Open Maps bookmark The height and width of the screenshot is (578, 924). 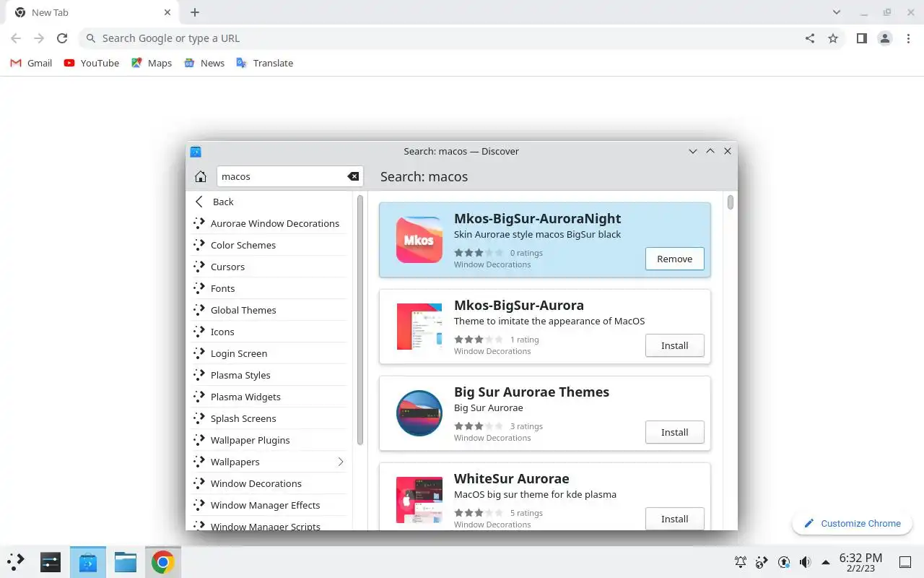click(152, 63)
